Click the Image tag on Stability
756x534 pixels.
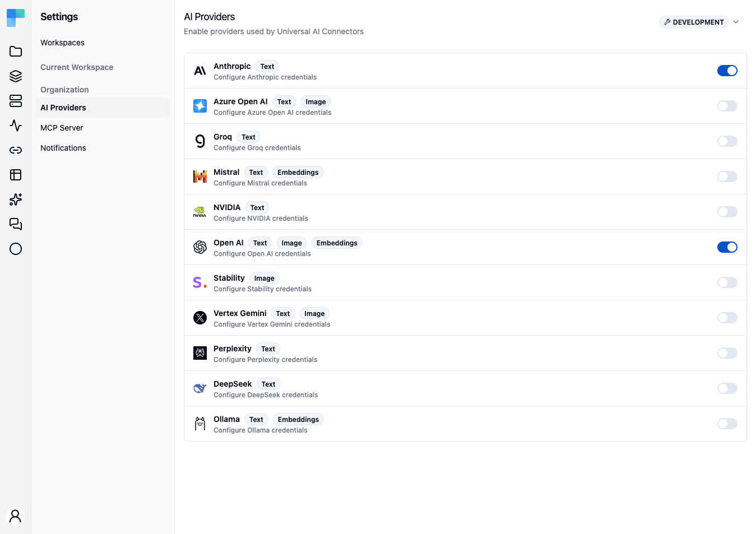pos(265,278)
